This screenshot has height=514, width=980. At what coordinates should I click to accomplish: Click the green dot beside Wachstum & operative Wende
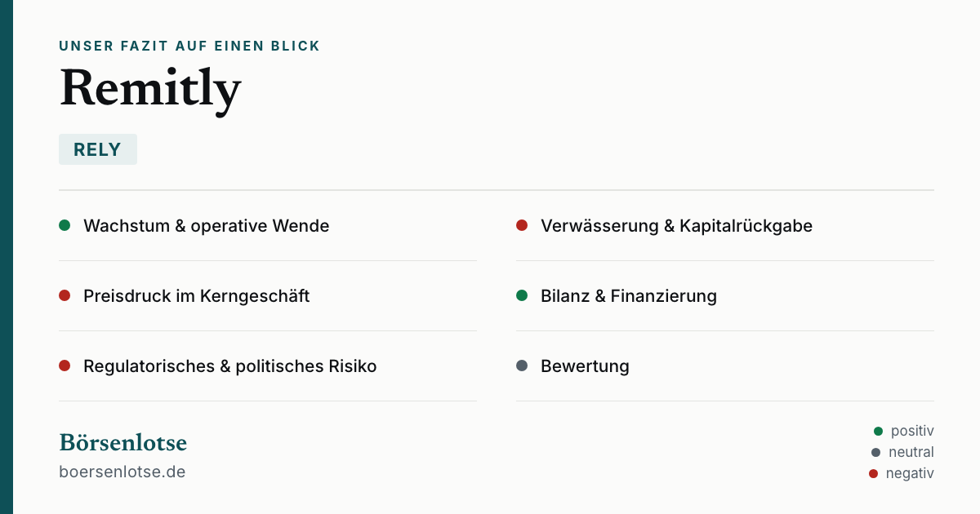[65, 225]
